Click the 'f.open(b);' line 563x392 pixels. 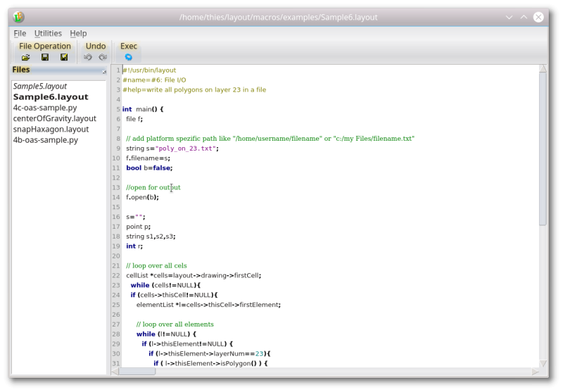point(142,197)
